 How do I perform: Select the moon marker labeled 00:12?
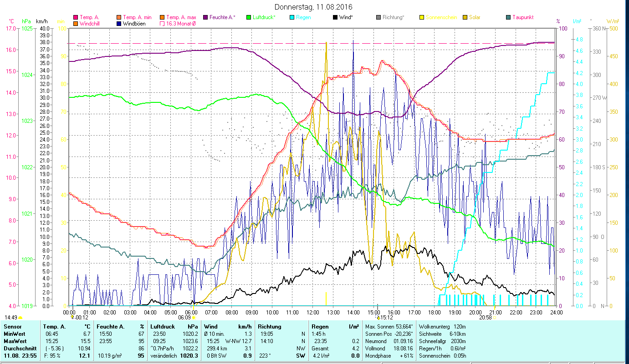click(72, 318)
